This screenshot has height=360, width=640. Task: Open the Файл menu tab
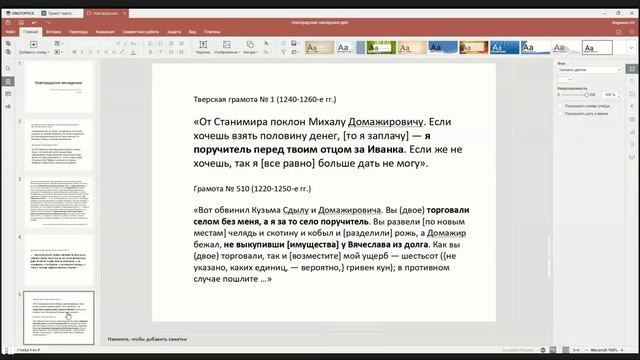pos(10,32)
